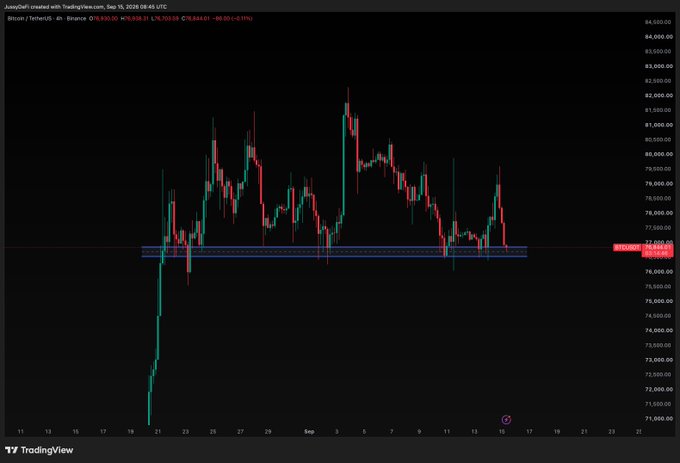Image resolution: width=680 pixels, height=463 pixels.
Task: Click the 72,000.00 price axis label
Action: tap(659, 389)
